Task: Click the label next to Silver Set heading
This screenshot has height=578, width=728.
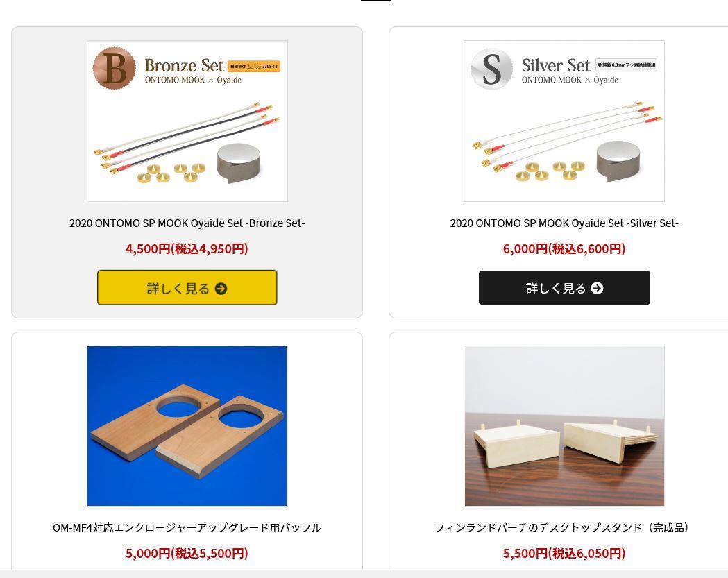Action: [x=626, y=65]
